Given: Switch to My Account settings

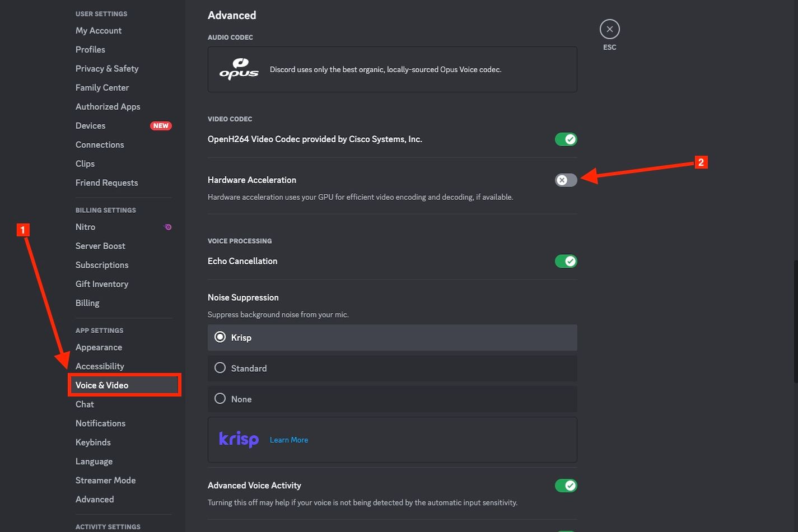Looking at the screenshot, I should pos(99,30).
